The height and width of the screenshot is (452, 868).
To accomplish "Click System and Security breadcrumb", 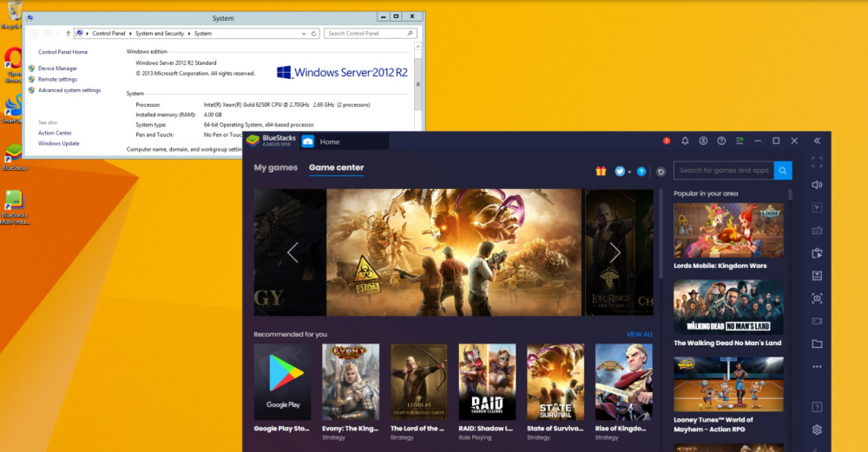I will click(x=160, y=33).
